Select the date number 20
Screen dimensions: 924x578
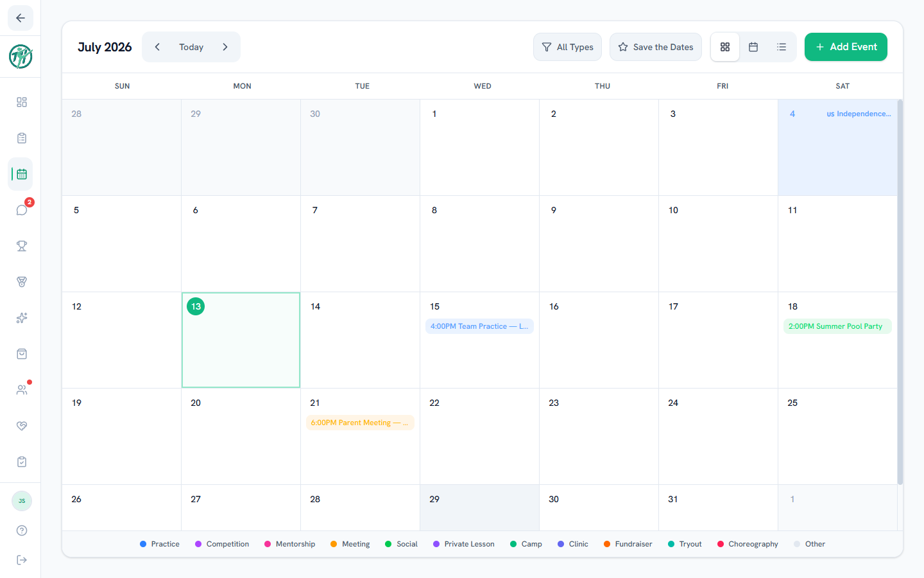(196, 403)
